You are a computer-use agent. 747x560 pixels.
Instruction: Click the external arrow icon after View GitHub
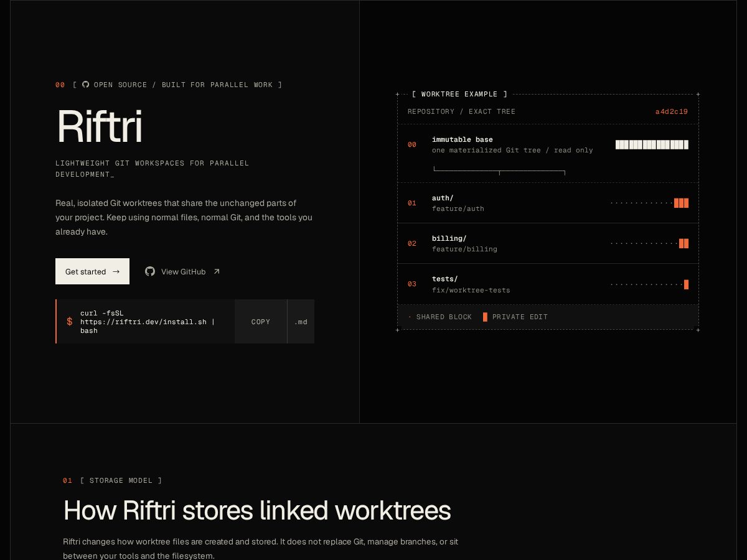tap(217, 271)
